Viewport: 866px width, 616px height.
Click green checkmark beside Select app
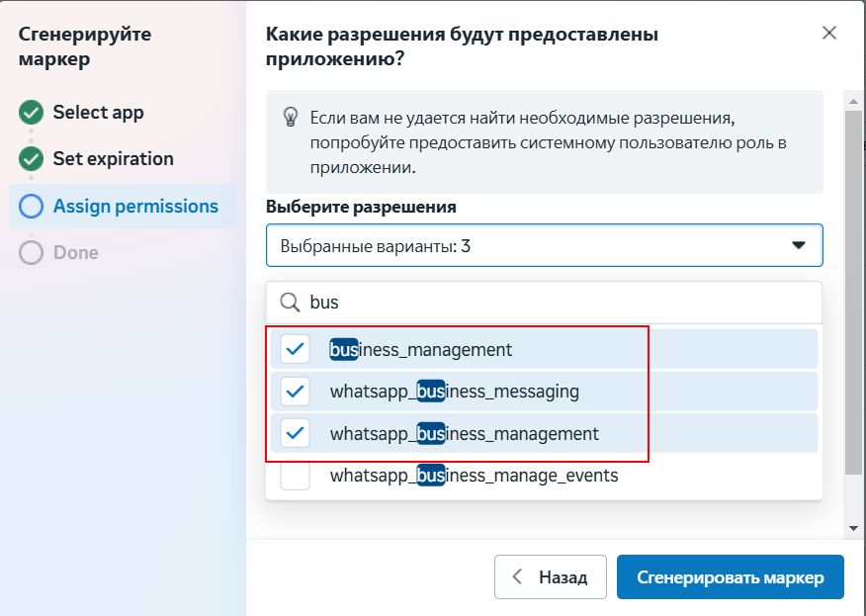click(x=32, y=112)
